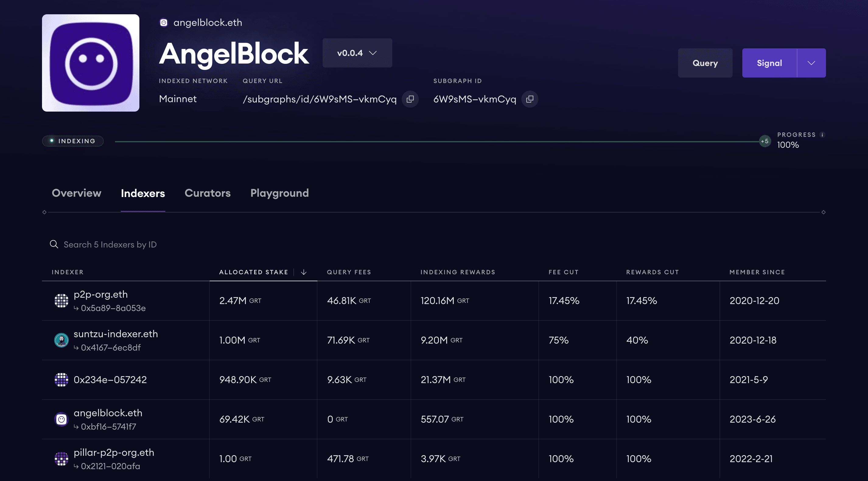Viewport: 868px width, 481px height.
Task: Click the 0x5a89–8a053e address
Action: coord(113,308)
